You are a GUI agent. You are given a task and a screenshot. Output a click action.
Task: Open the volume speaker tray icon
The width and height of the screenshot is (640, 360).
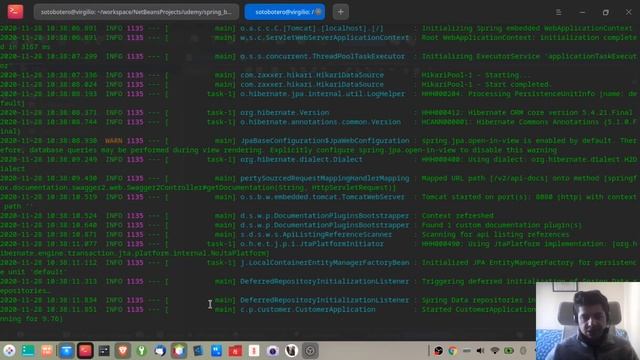click(x=480, y=351)
